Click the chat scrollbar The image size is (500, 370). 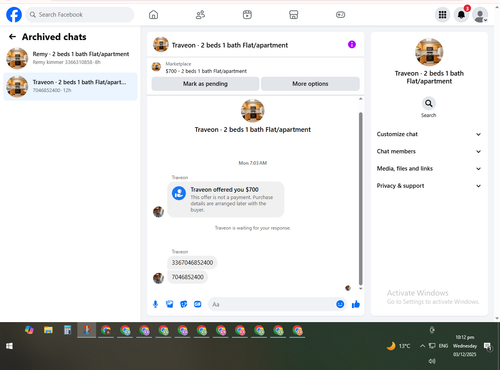click(360, 199)
